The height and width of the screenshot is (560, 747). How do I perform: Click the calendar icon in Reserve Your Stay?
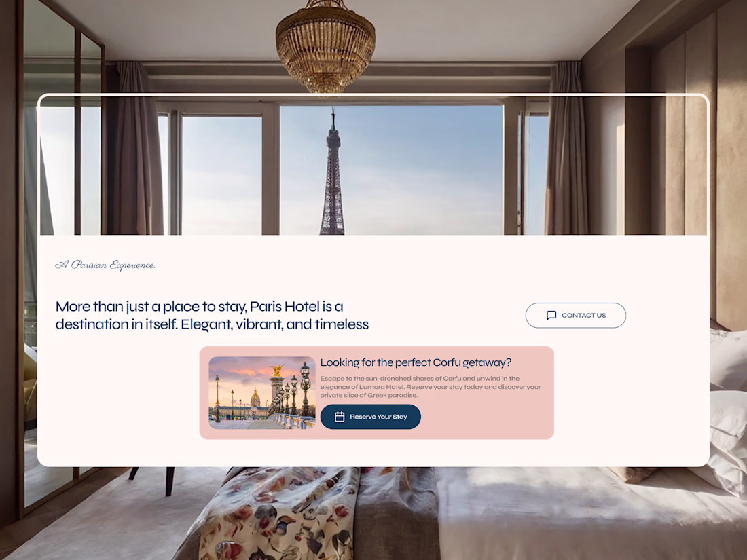(x=340, y=417)
